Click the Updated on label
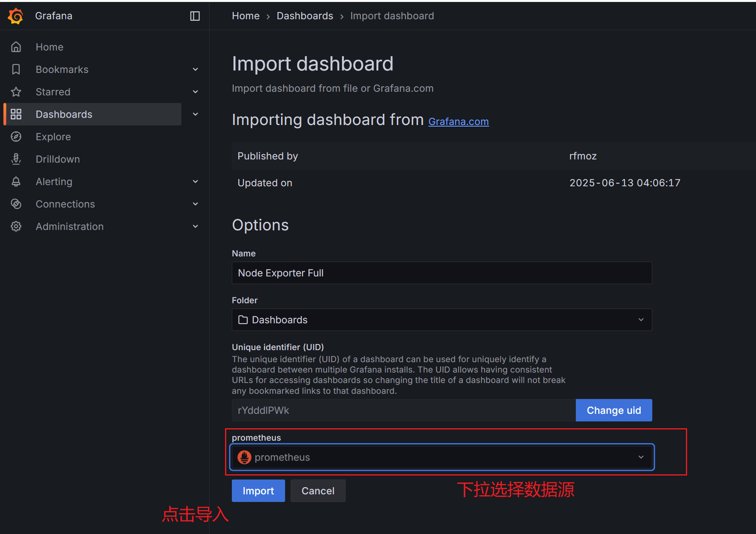This screenshot has height=534, width=756. pyautogui.click(x=265, y=183)
